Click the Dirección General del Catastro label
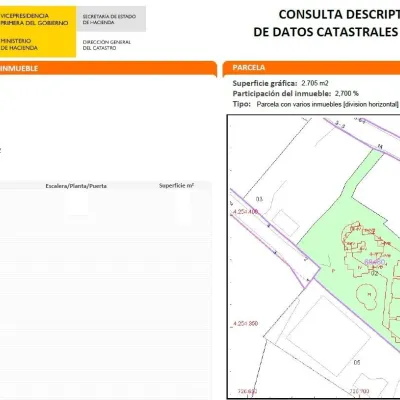Image resolution: width=400 pixels, height=400 pixels. (107, 45)
